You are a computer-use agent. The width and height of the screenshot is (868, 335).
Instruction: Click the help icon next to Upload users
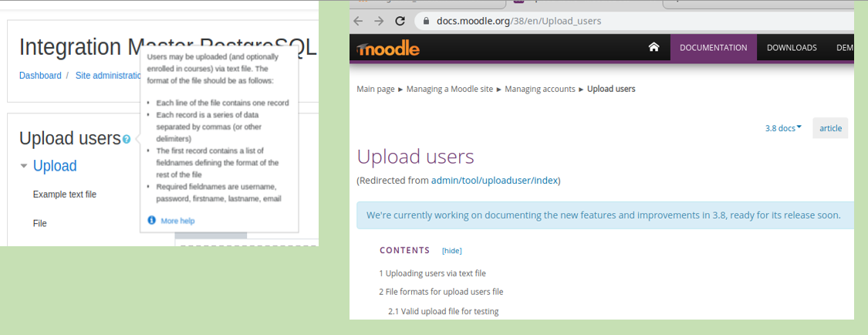127,140
